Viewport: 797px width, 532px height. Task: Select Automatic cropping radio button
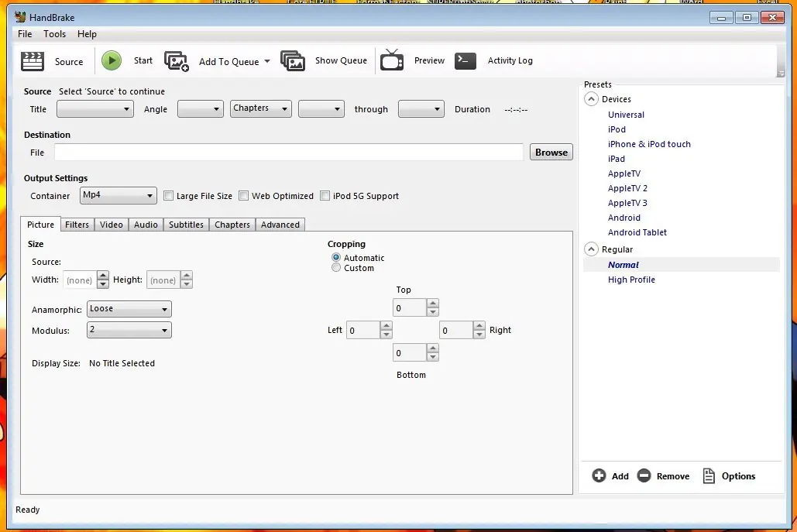(336, 258)
